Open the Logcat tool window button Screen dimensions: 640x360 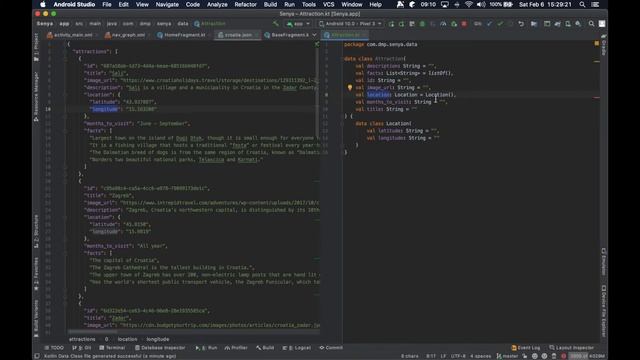[297, 348]
